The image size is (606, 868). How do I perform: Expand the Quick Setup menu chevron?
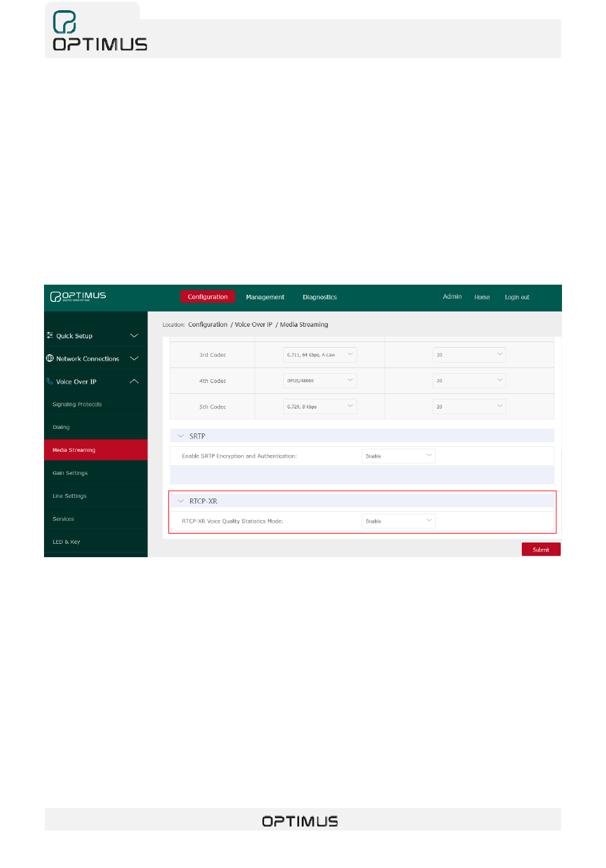(x=134, y=336)
